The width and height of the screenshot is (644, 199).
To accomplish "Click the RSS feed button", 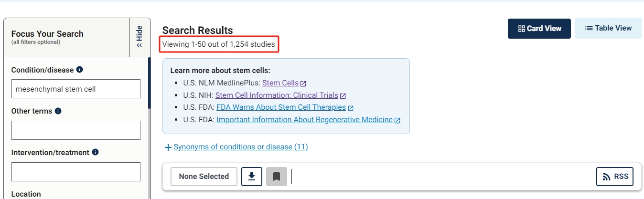I will coord(615,177).
